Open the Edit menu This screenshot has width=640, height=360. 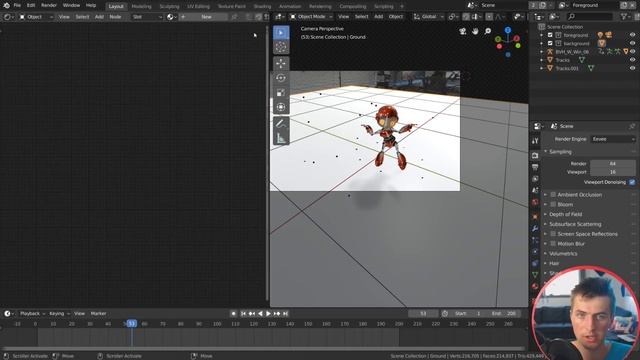31,5
